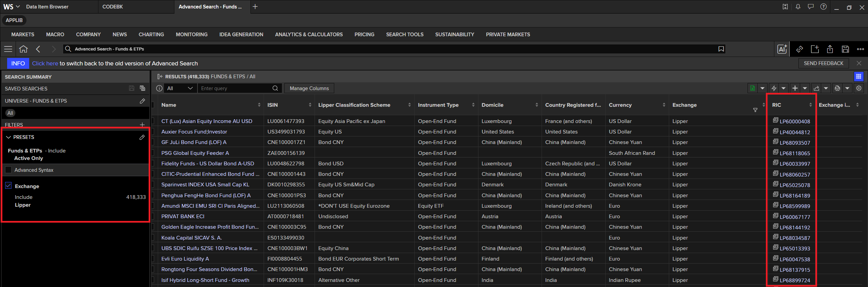Open the WS application menu dropdown
This screenshot has width=868, height=287.
click(x=12, y=7)
